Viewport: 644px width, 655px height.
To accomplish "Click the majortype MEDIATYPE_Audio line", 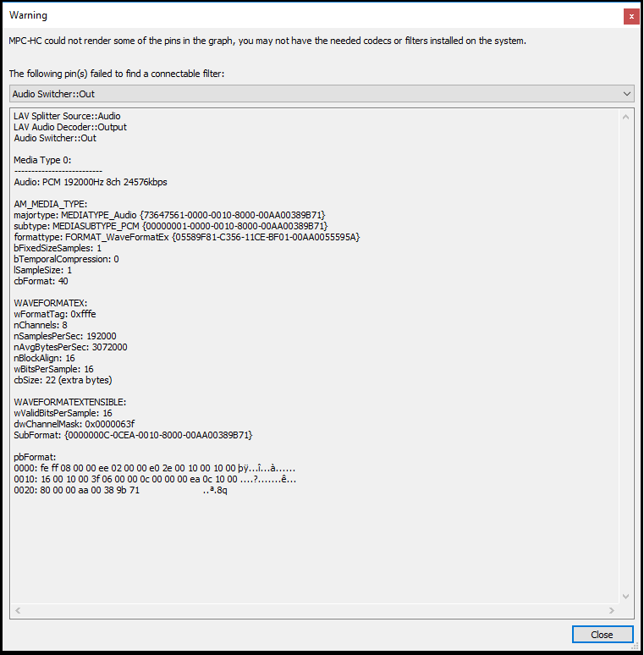I will coord(169,215).
